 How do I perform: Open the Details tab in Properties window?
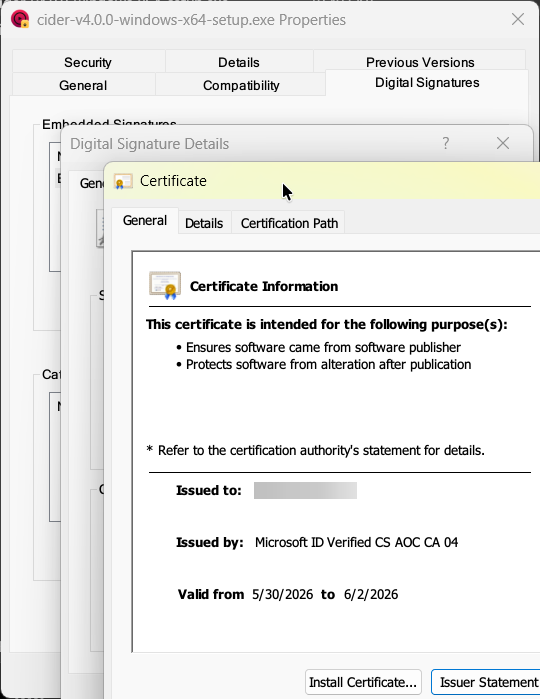[x=239, y=62]
